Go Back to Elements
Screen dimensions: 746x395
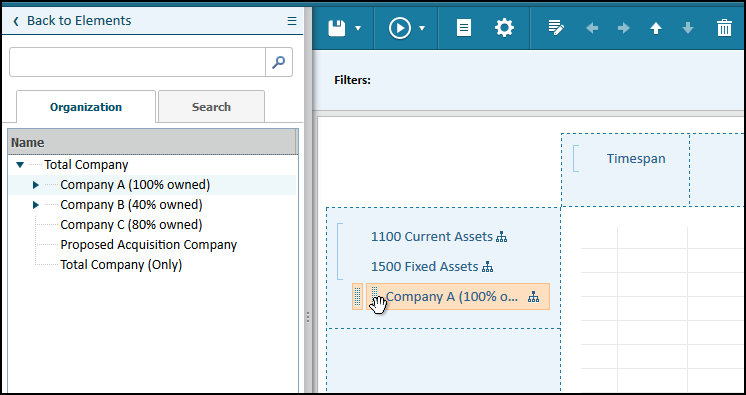pos(72,21)
